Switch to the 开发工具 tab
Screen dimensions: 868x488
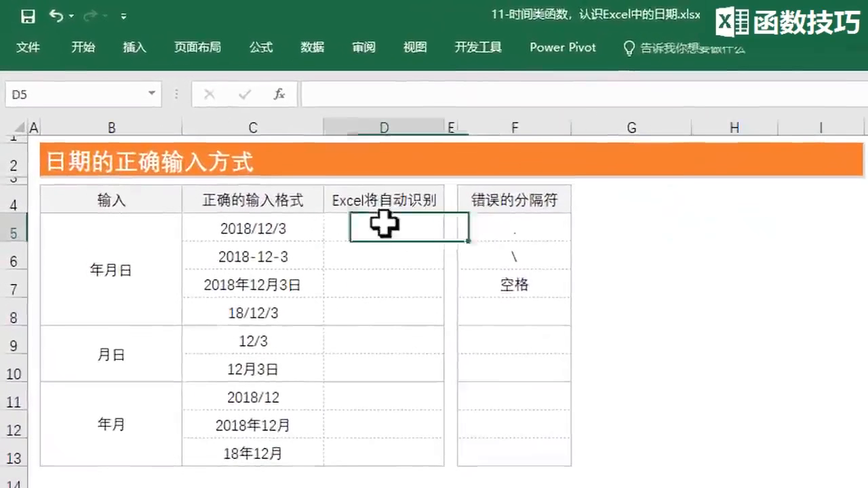tap(478, 47)
